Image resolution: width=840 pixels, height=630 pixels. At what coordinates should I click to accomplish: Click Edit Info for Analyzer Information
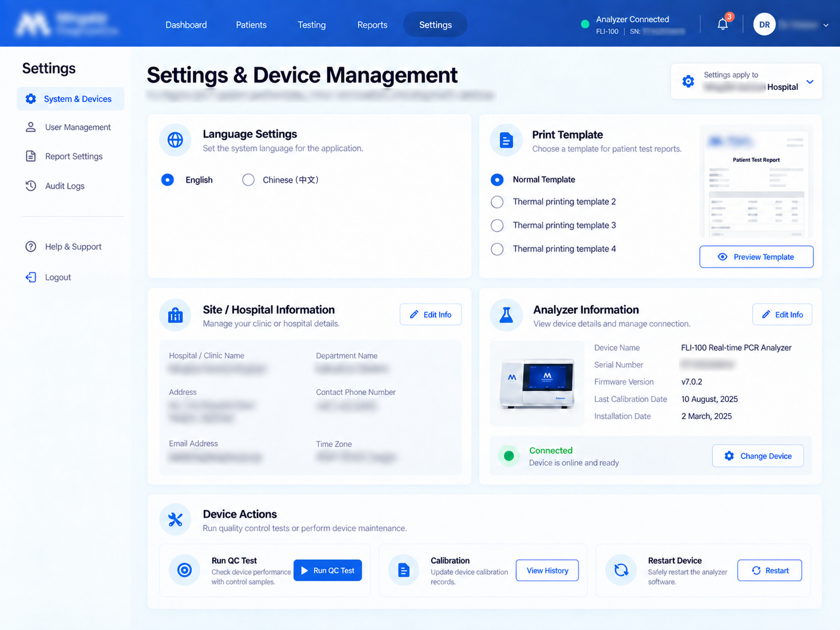pyautogui.click(x=782, y=314)
